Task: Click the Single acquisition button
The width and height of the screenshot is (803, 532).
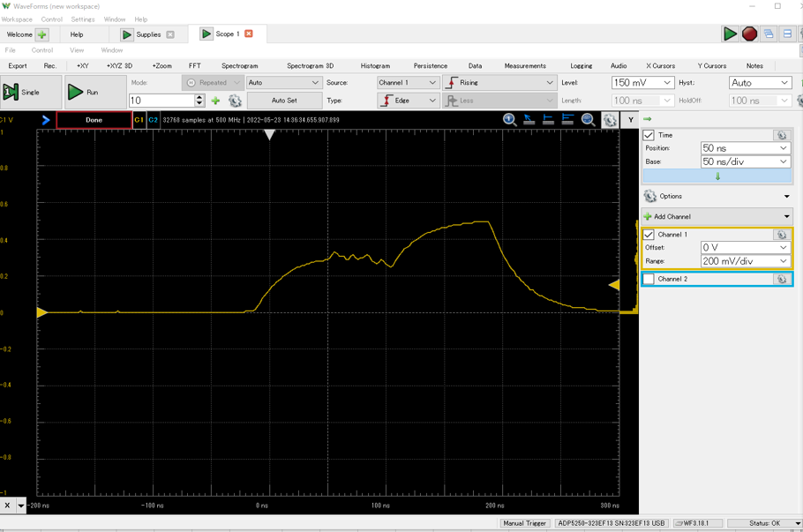Action: coord(31,92)
